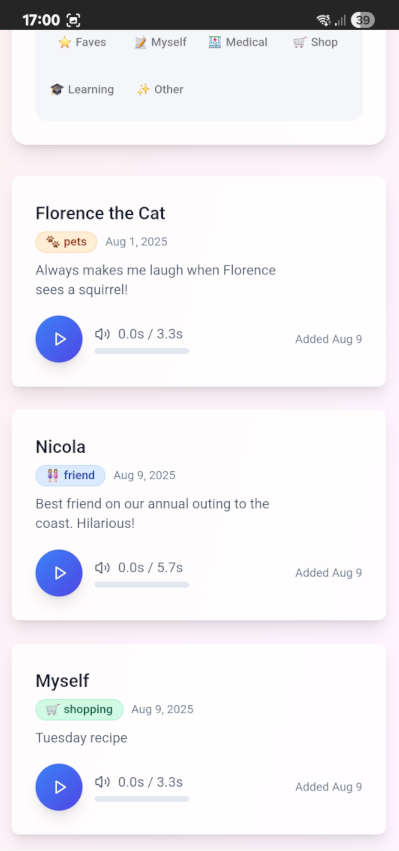Choose the Other sparkles category
Image resolution: width=399 pixels, height=851 pixels.
(160, 90)
